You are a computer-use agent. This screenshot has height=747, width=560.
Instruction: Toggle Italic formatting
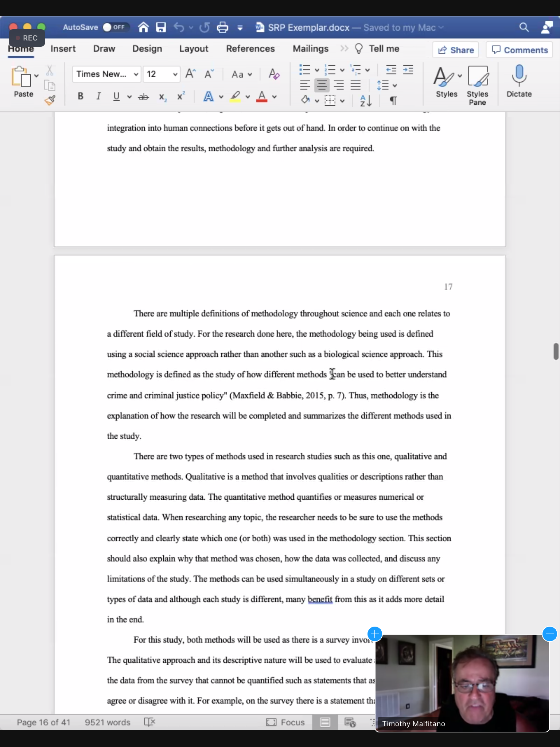coord(98,96)
